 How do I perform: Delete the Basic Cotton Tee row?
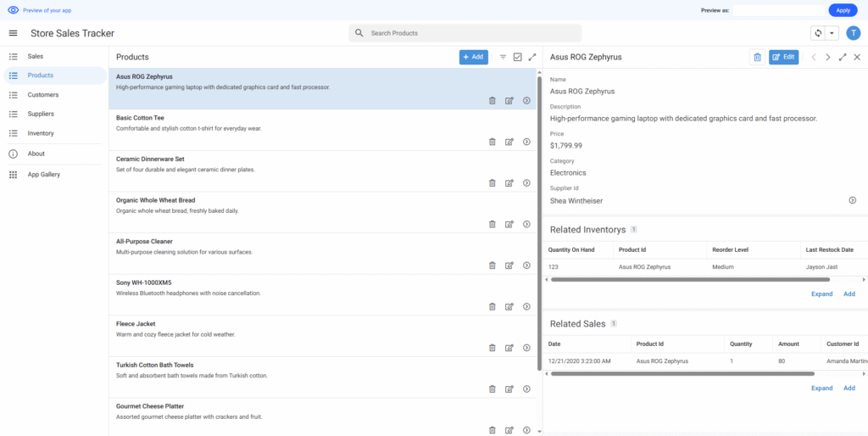pos(492,142)
